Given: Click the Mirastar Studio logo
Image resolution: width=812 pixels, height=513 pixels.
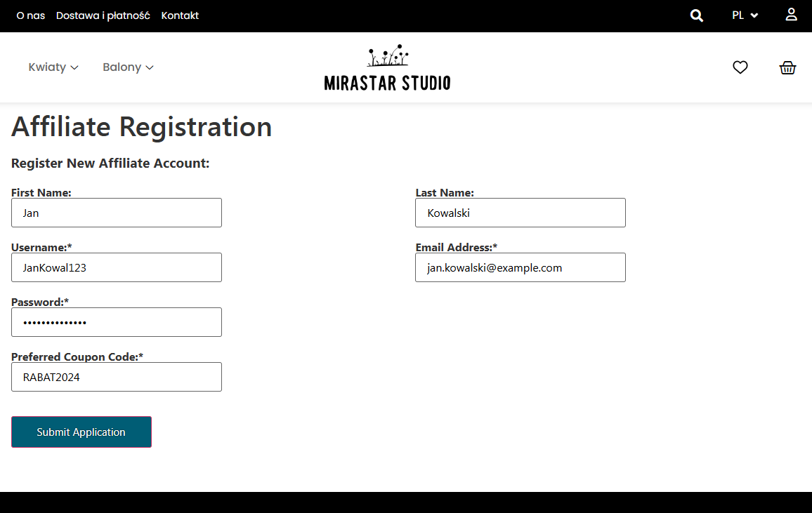Looking at the screenshot, I should tap(387, 68).
